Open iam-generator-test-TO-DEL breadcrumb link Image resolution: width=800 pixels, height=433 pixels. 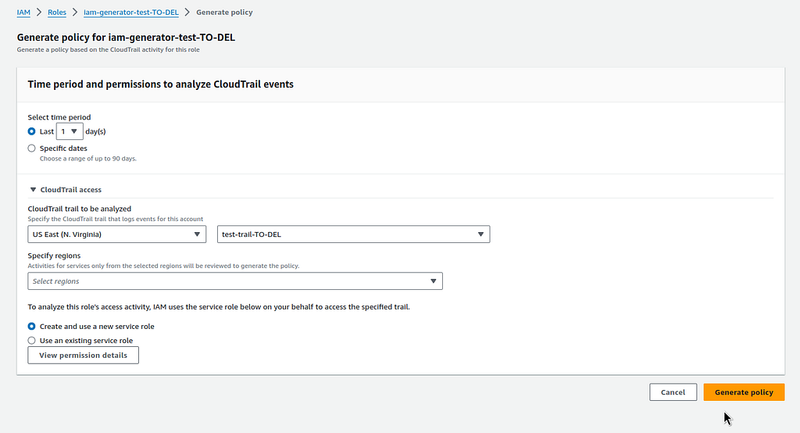point(131,12)
